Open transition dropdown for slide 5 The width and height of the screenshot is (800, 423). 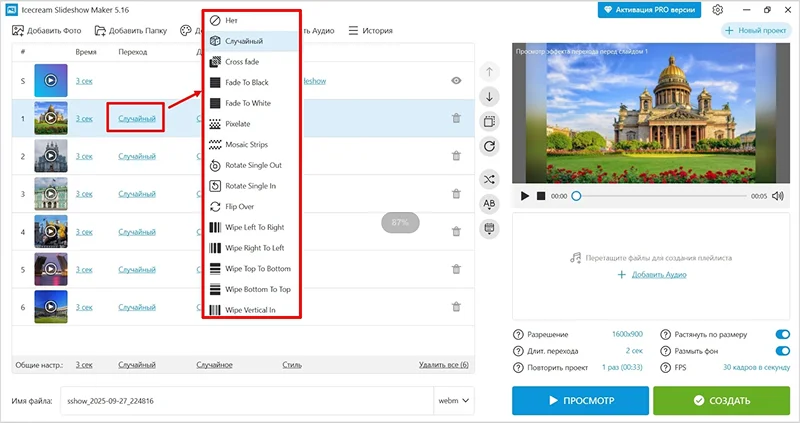tap(137, 269)
